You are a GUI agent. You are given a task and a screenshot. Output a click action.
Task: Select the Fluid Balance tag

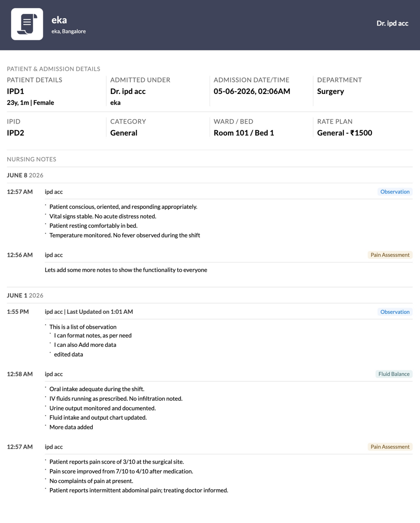pyautogui.click(x=394, y=374)
